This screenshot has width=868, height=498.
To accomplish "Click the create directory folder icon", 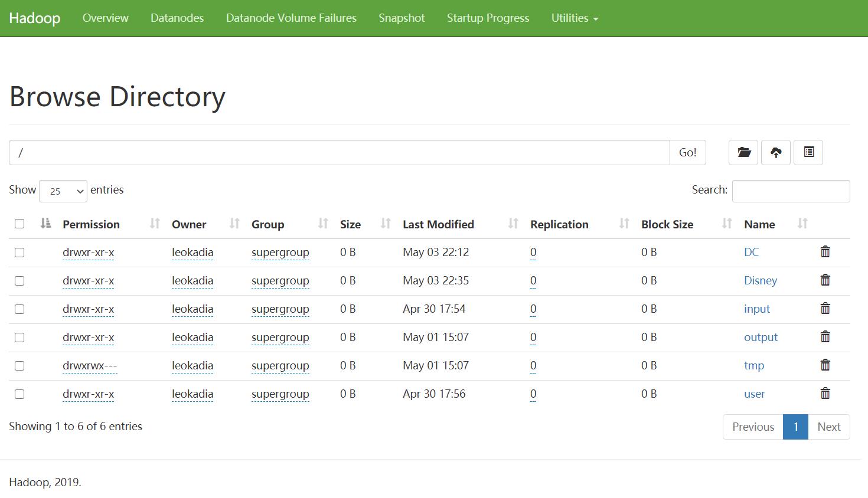I will tap(743, 152).
